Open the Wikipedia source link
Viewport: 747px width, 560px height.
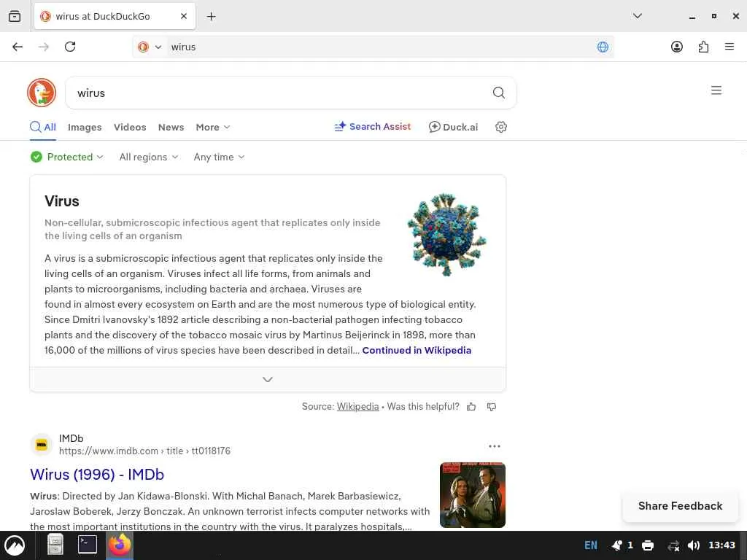click(x=357, y=407)
